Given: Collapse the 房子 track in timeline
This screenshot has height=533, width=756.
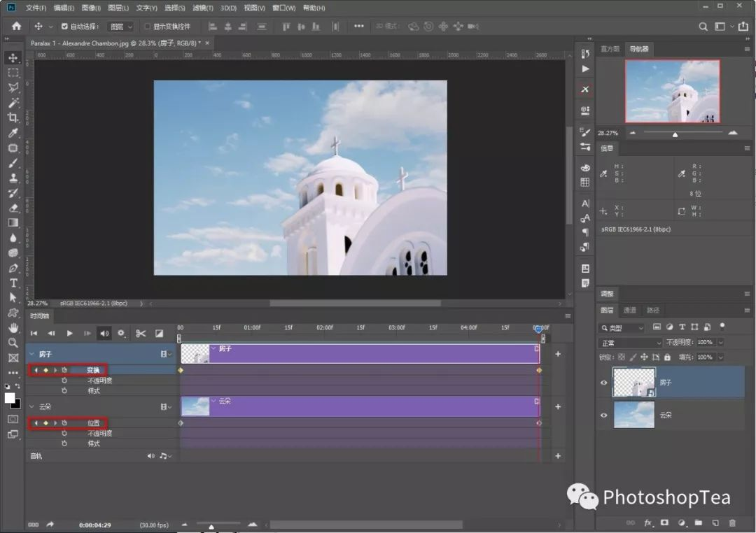Looking at the screenshot, I should tap(31, 355).
